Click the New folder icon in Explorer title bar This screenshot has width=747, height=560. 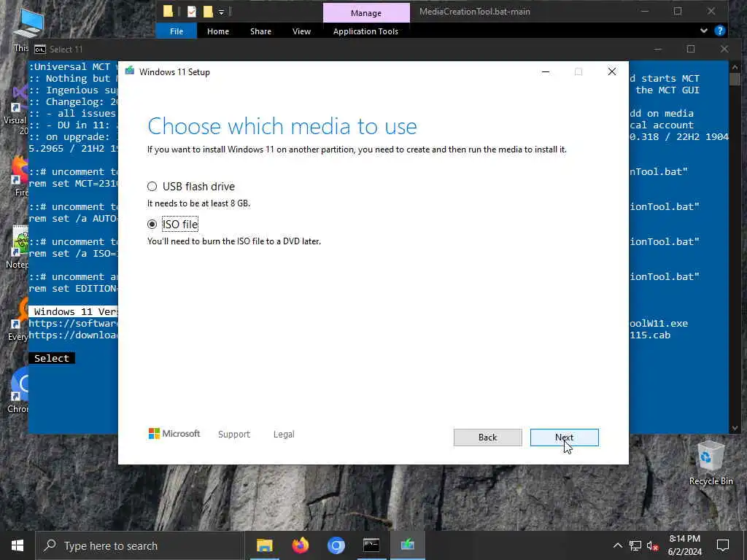[x=208, y=12]
